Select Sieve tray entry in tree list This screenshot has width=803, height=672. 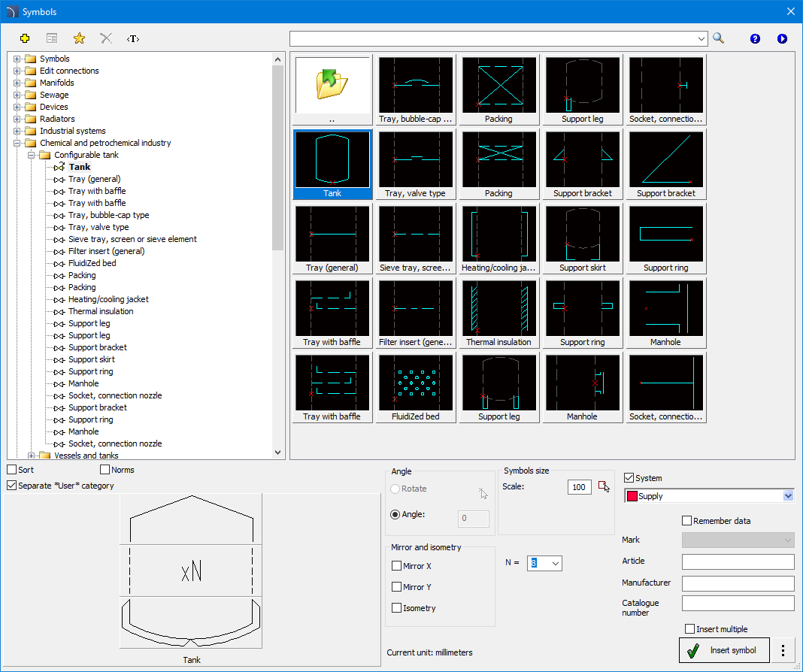click(132, 239)
